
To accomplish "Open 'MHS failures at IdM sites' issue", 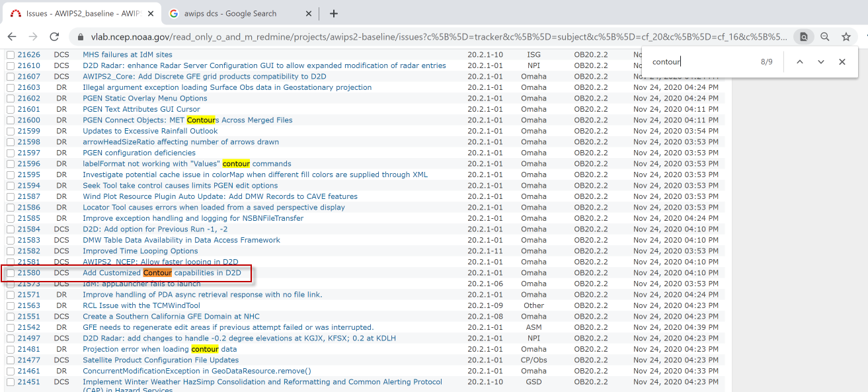I will pyautogui.click(x=127, y=55).
